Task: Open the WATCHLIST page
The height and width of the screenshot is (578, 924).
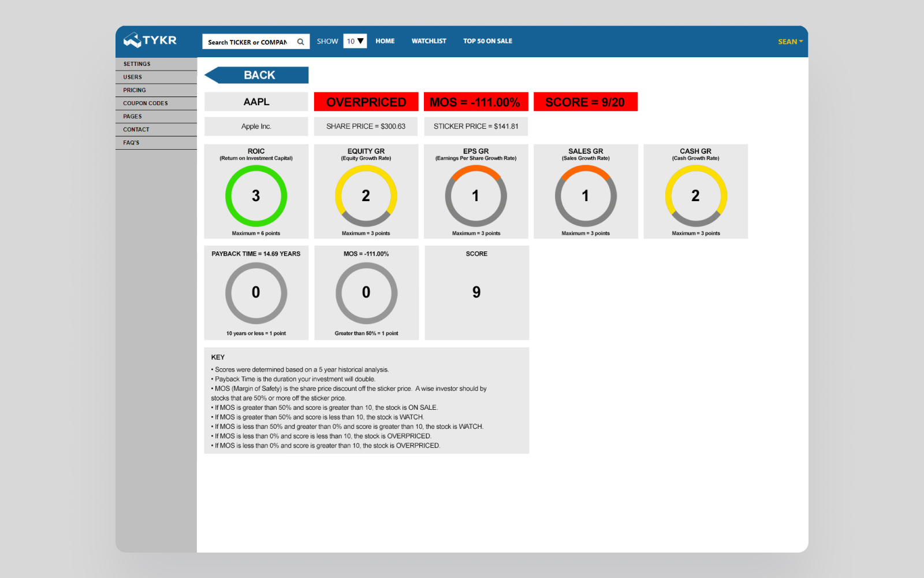Action: (429, 41)
